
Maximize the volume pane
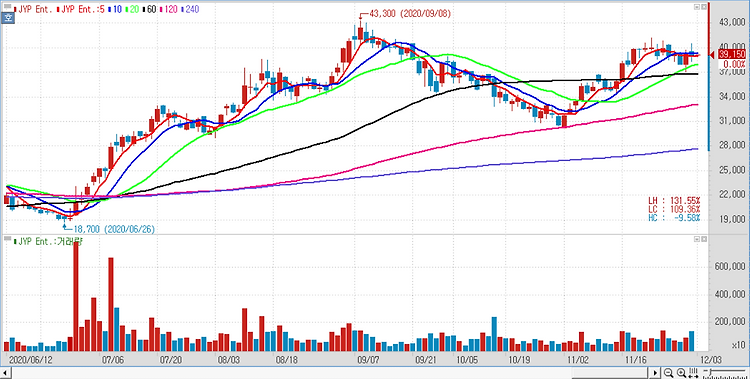coord(703,238)
